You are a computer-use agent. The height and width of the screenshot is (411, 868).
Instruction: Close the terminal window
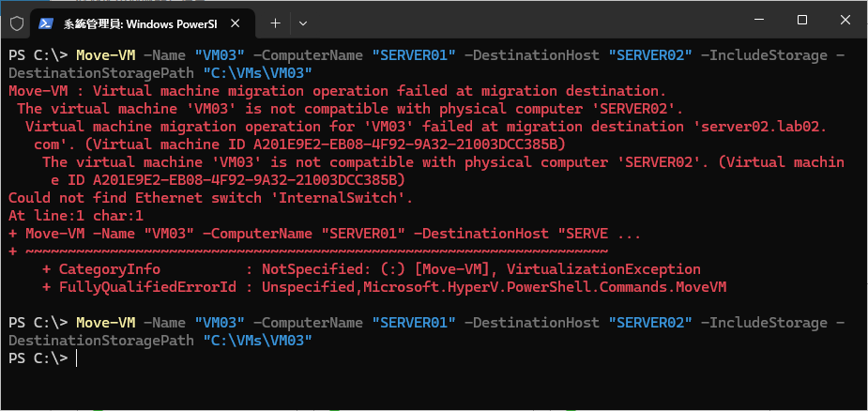(x=845, y=20)
